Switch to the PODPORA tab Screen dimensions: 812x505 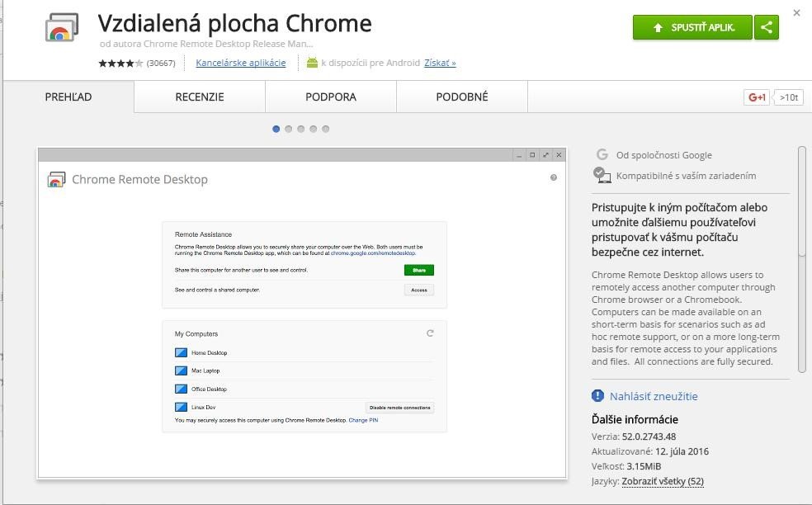pos(330,97)
